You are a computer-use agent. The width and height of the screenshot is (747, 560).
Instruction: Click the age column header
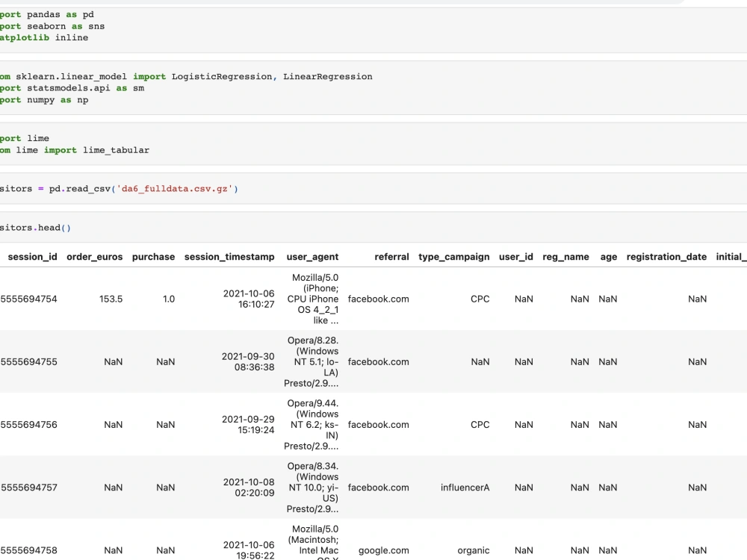(x=607, y=256)
